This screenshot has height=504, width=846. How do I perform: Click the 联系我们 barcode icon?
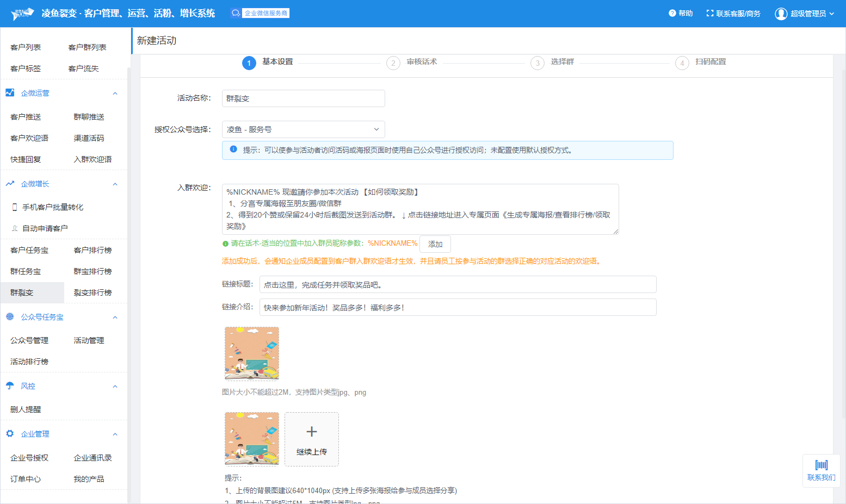(x=821, y=465)
